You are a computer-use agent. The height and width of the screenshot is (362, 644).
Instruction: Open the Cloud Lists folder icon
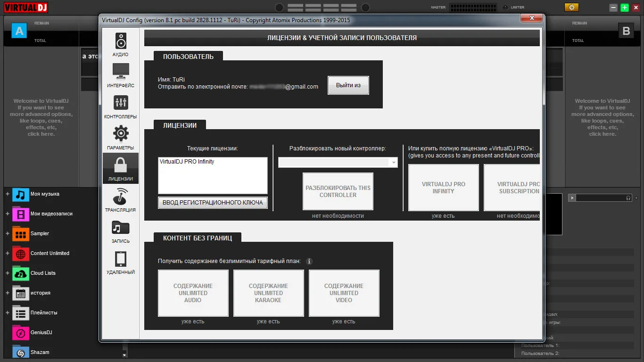20,273
